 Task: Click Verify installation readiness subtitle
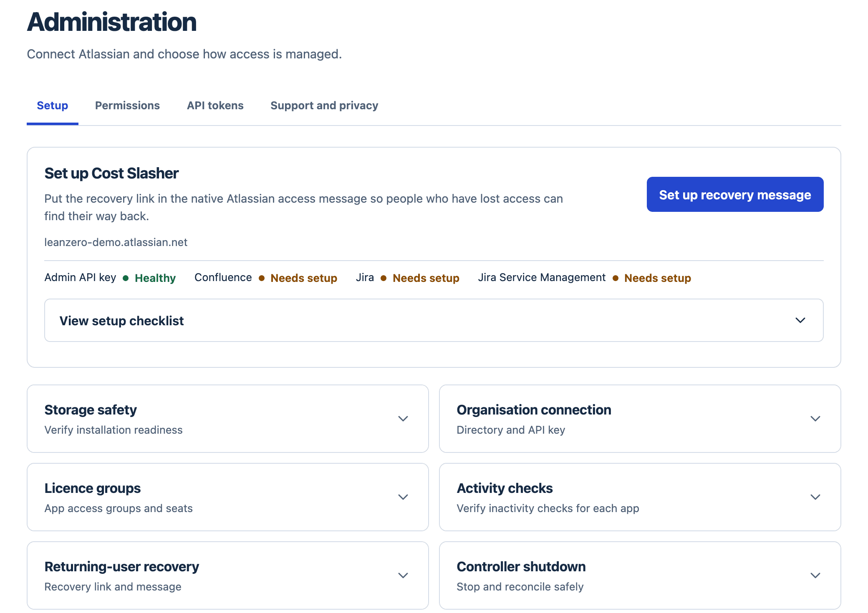click(x=114, y=430)
